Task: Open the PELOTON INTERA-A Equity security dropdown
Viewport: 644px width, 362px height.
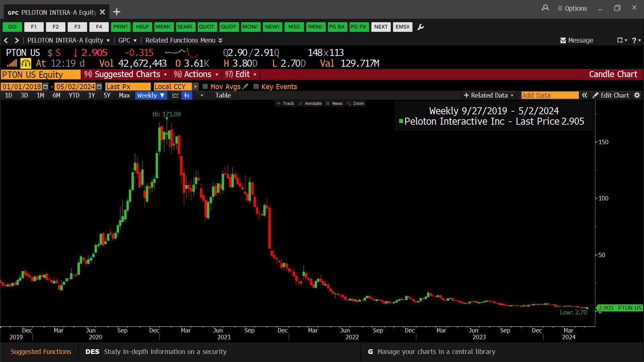Action: coord(69,40)
